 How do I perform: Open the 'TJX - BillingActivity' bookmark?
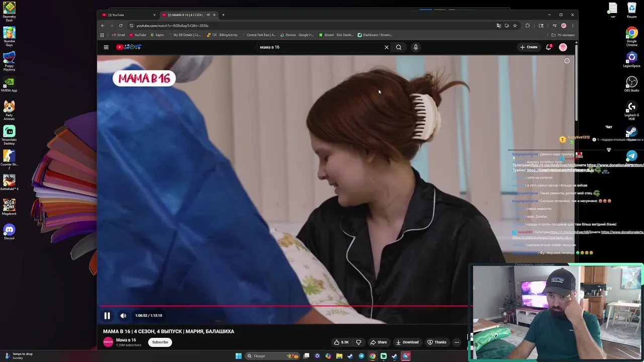(222, 35)
